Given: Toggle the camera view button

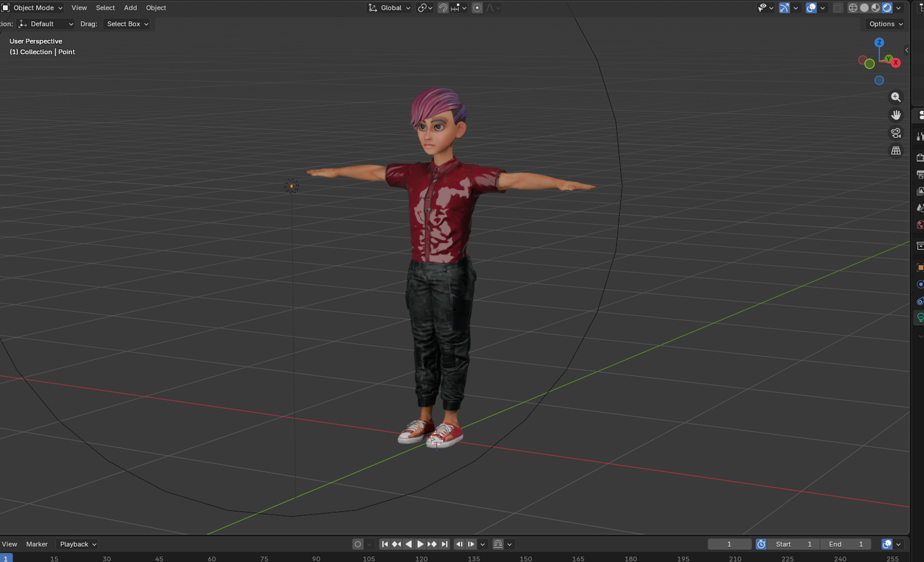Looking at the screenshot, I should (896, 133).
